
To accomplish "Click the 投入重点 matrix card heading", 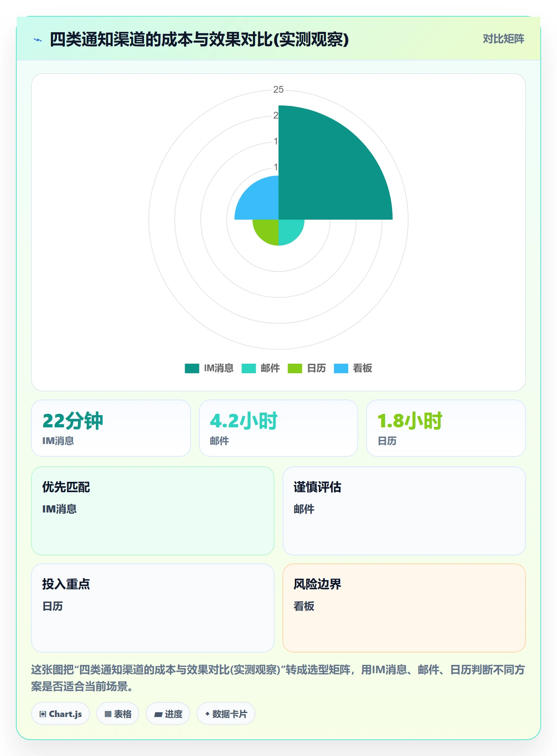I will pos(66,584).
